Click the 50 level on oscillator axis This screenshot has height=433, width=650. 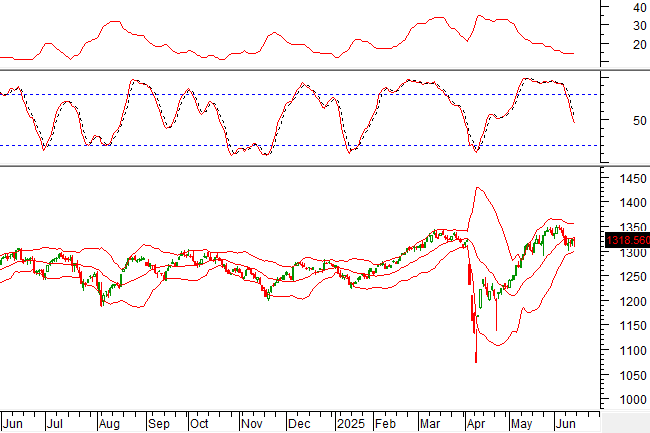pyautogui.click(x=640, y=121)
